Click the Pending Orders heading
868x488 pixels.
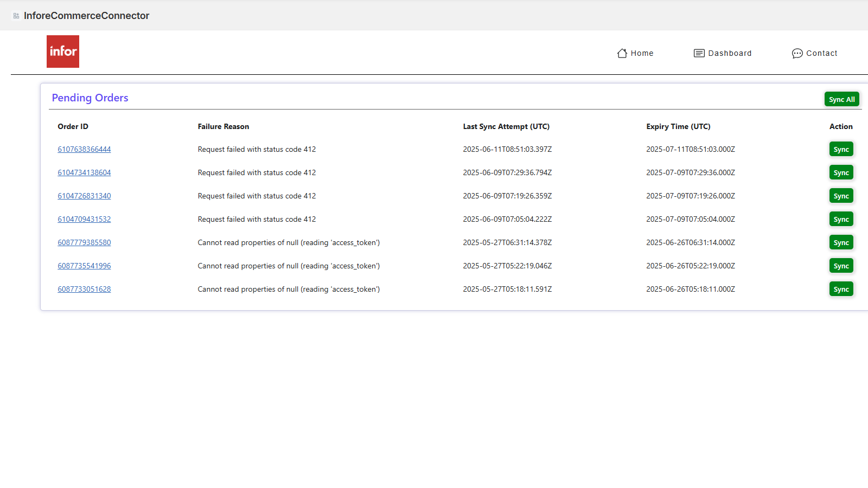coord(90,98)
